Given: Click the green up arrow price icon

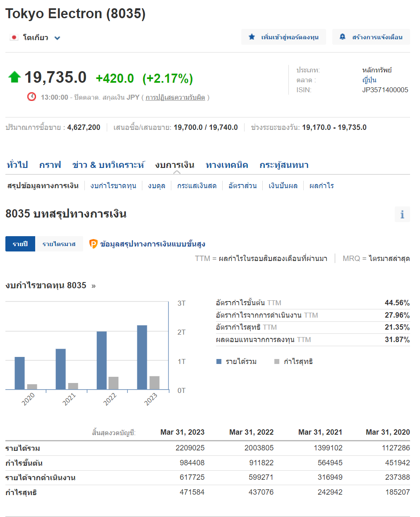Looking at the screenshot, I should click(x=14, y=77).
